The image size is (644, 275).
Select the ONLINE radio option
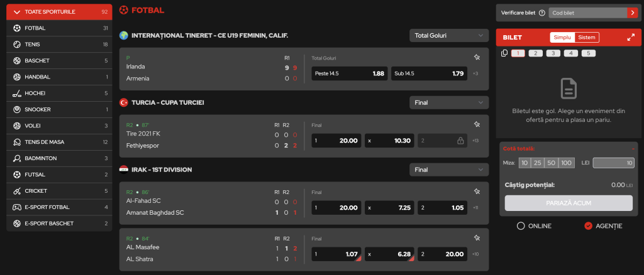click(x=521, y=226)
